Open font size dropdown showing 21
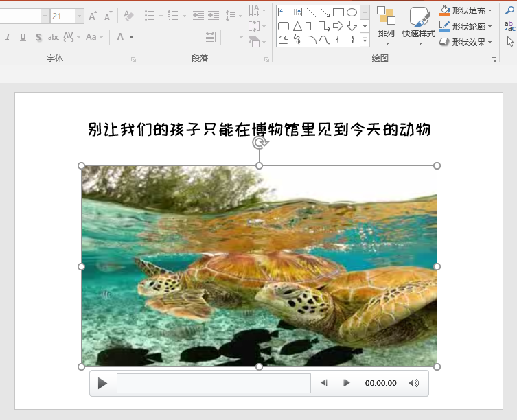This screenshot has width=517, height=420. coord(79,16)
